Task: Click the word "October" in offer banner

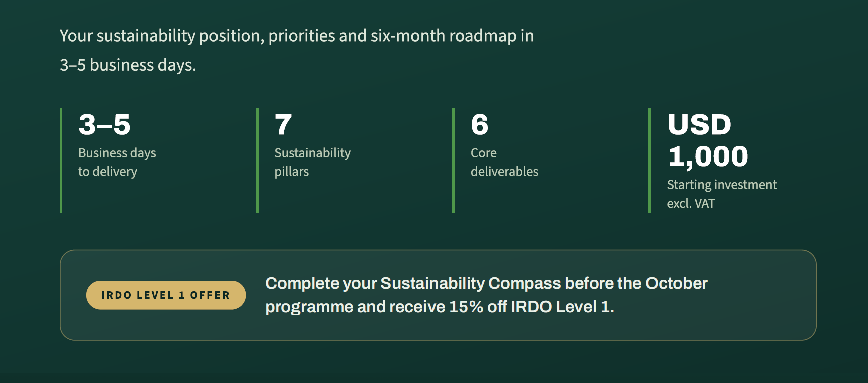Action: [677, 283]
